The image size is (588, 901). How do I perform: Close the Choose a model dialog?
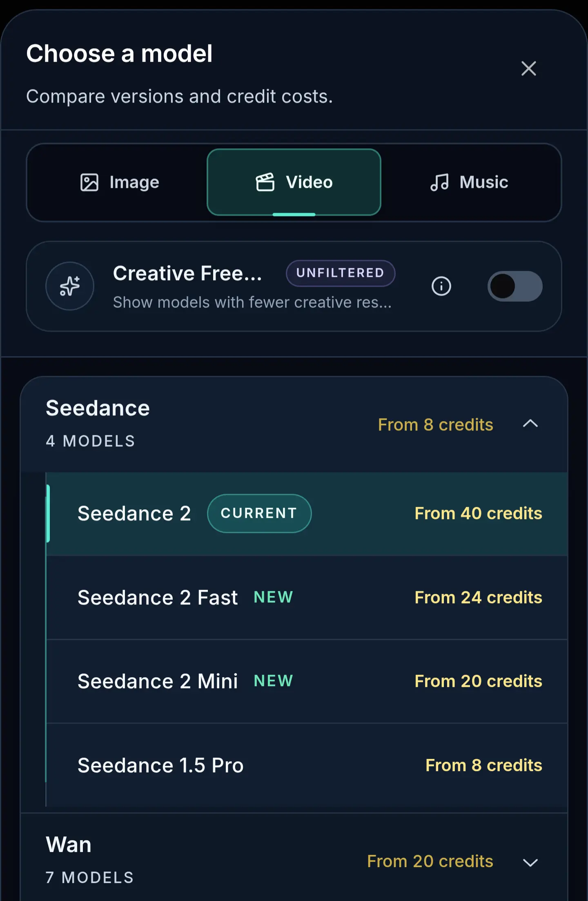coord(528,69)
